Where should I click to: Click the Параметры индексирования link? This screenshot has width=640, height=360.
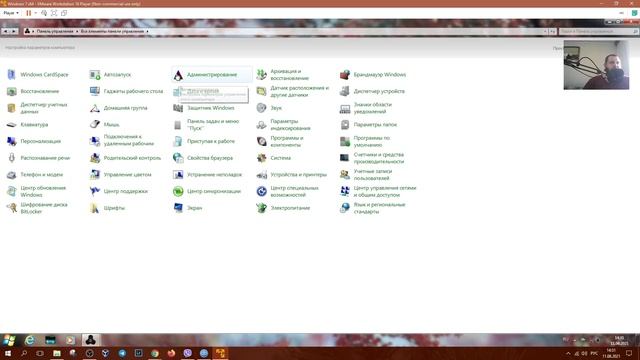(x=290, y=124)
